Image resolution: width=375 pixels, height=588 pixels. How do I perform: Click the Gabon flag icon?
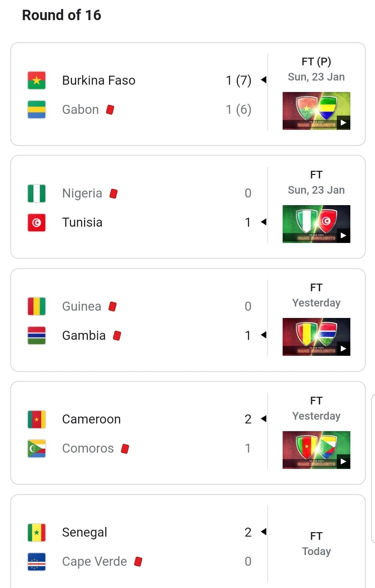point(36,110)
